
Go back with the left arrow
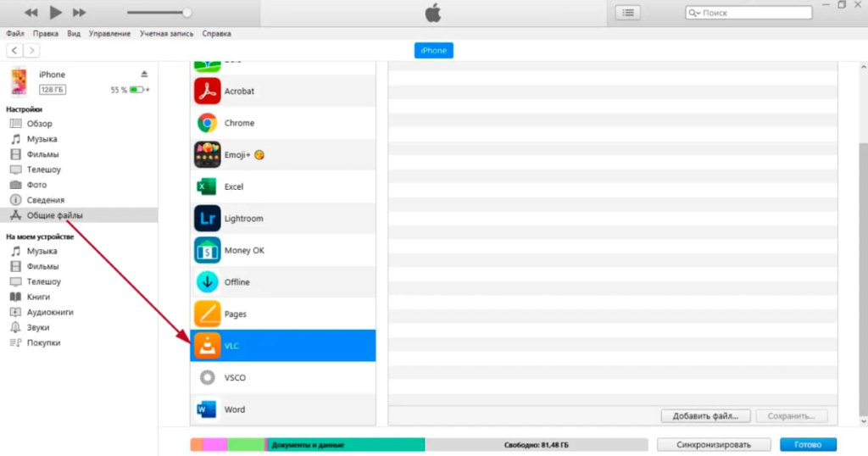[x=14, y=50]
